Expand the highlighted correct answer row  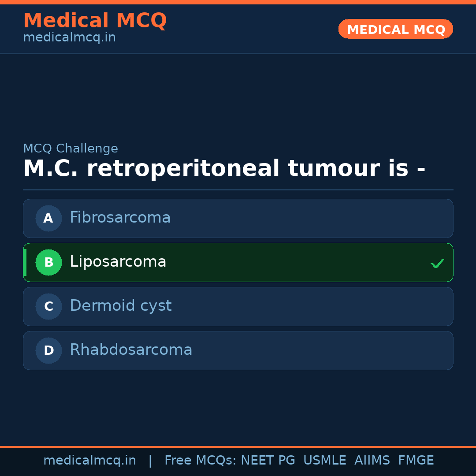[x=238, y=262]
